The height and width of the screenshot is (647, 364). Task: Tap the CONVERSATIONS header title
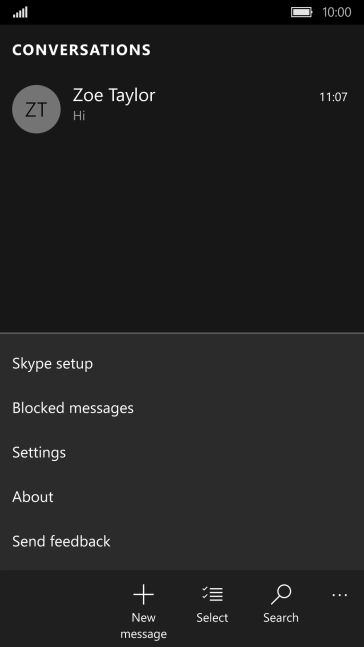(81, 50)
